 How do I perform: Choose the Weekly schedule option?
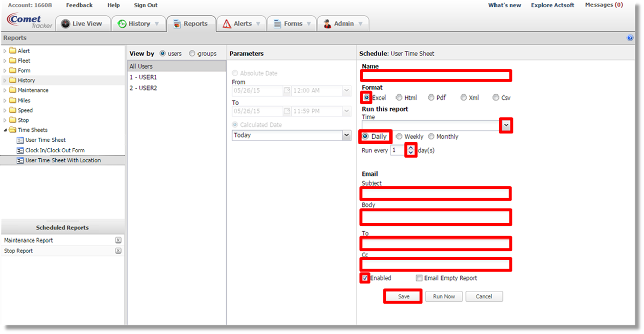pos(399,137)
